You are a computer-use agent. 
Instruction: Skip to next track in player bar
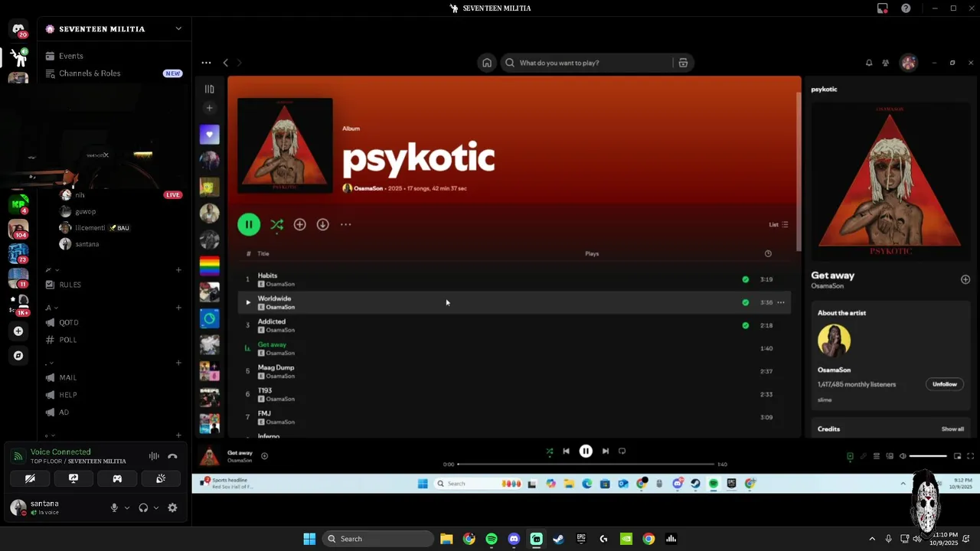[x=605, y=452]
